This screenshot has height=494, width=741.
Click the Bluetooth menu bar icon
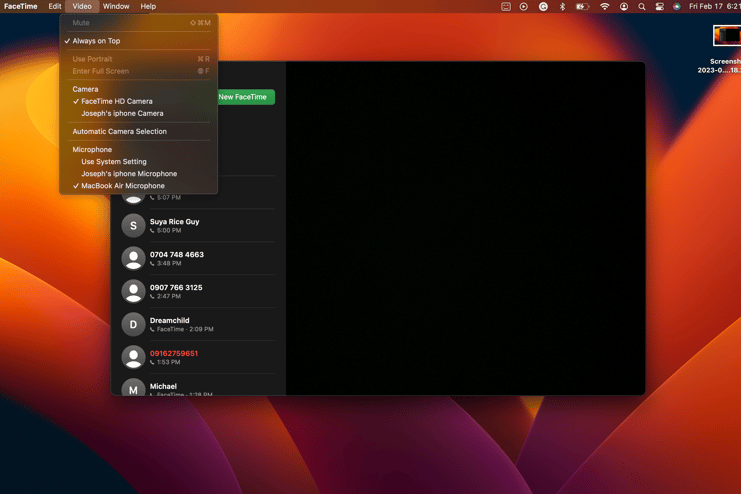pos(562,7)
